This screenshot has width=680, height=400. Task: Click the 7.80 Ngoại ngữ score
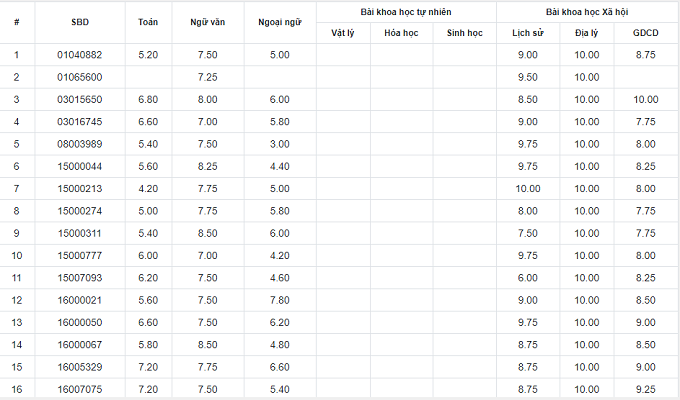(280, 299)
